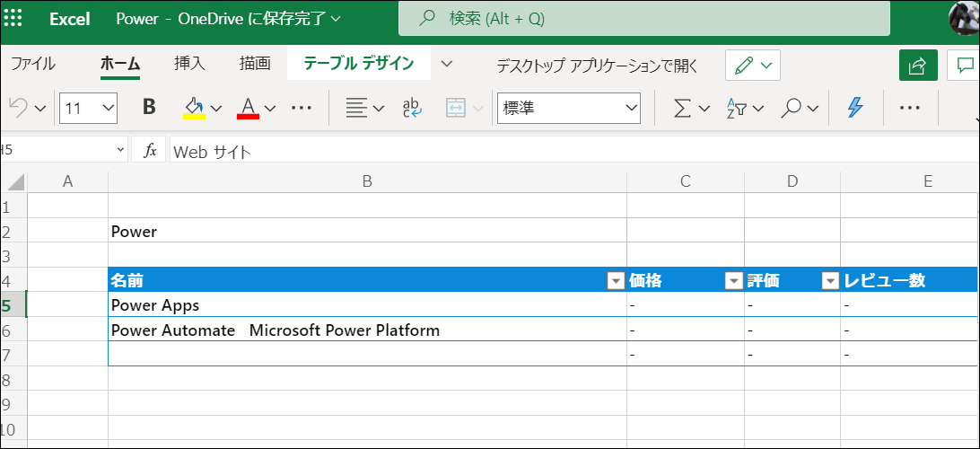Image resolution: width=980 pixels, height=449 pixels.
Task: Open the comments pane icon
Action: pos(965,65)
